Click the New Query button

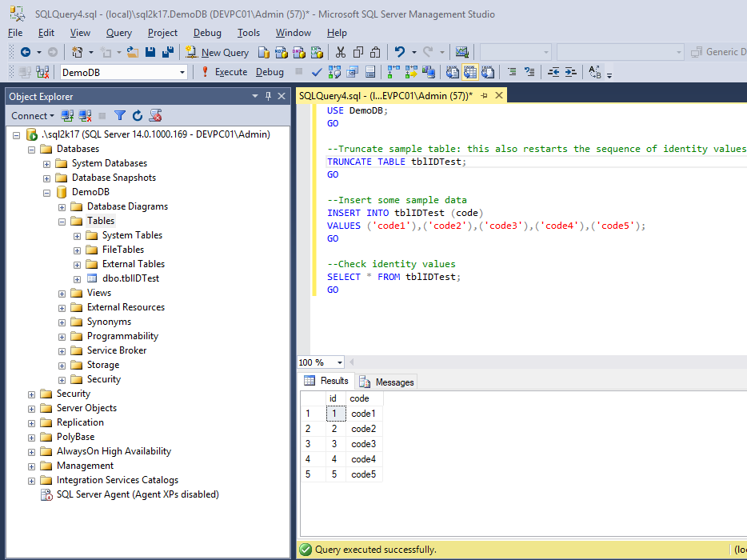[x=218, y=53]
